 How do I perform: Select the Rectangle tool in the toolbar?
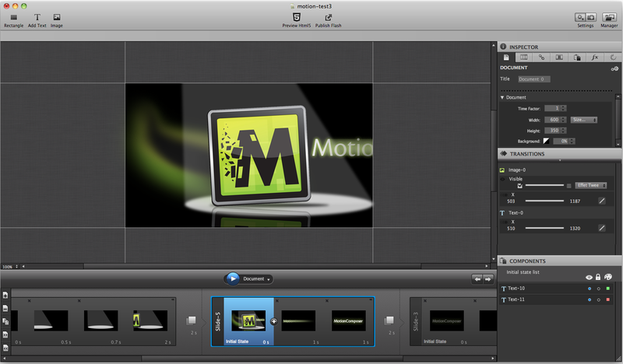[13, 21]
